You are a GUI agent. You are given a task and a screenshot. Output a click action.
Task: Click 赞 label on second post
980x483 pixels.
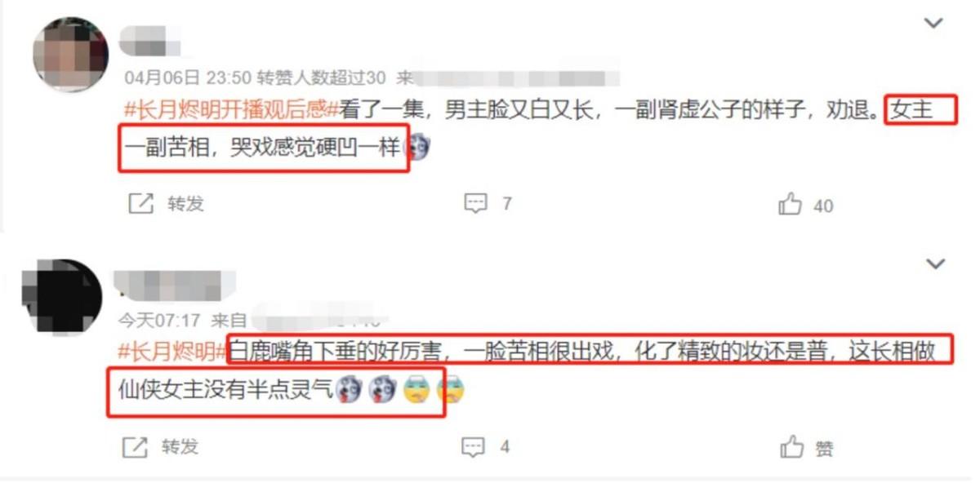pos(824,448)
